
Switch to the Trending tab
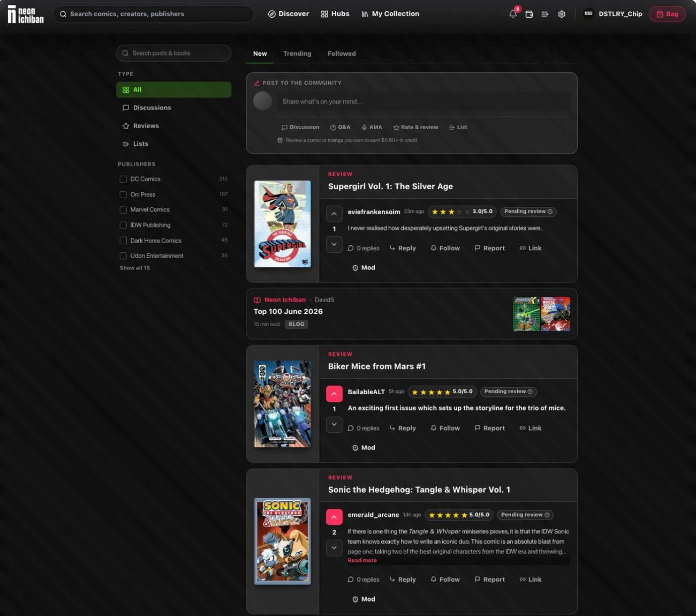[x=297, y=54]
